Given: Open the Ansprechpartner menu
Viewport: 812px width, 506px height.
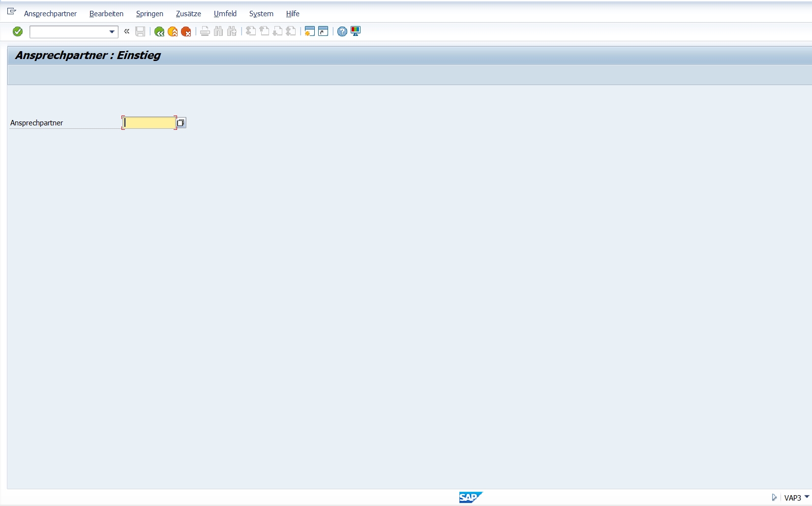Looking at the screenshot, I should pyautogui.click(x=50, y=14).
